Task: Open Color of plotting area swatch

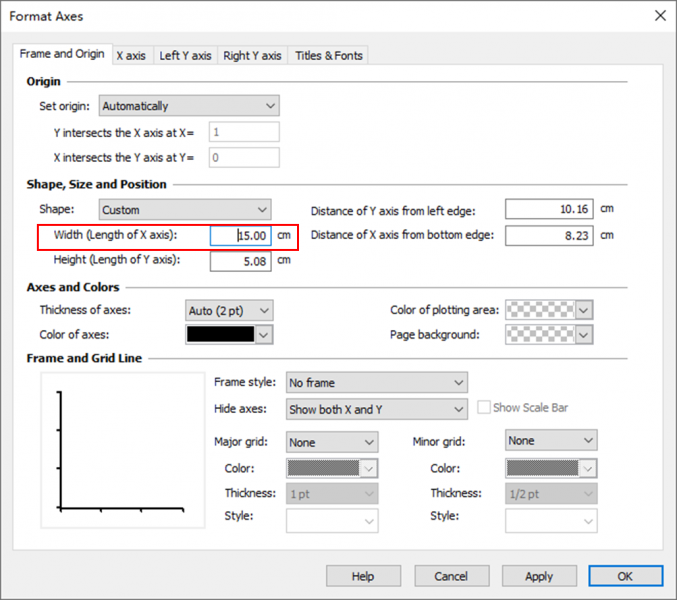Action: click(x=549, y=310)
